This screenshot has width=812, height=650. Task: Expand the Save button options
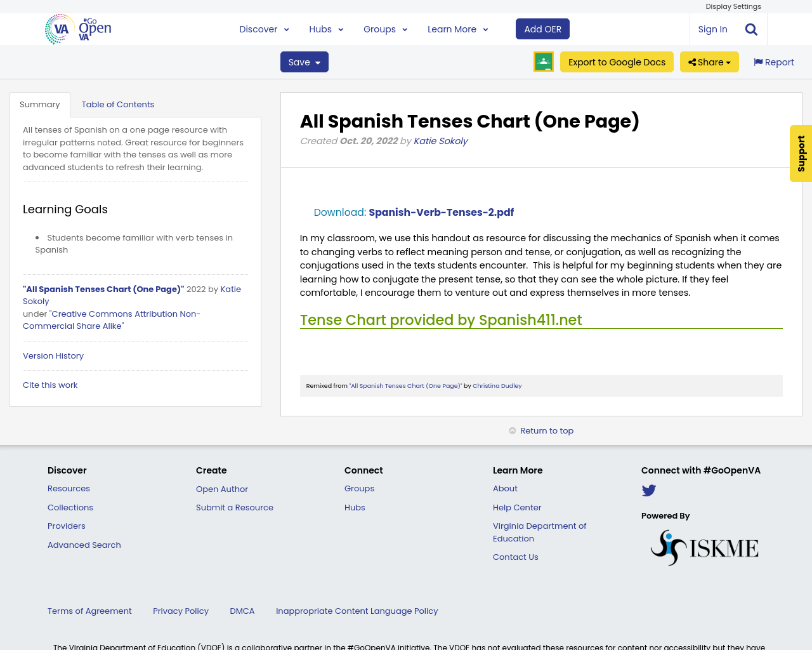point(316,61)
